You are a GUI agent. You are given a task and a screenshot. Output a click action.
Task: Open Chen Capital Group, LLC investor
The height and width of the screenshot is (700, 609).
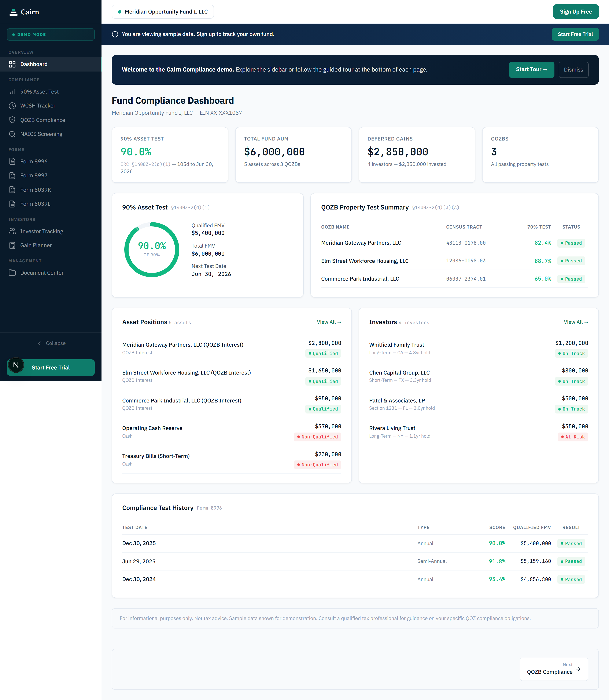pos(479,376)
